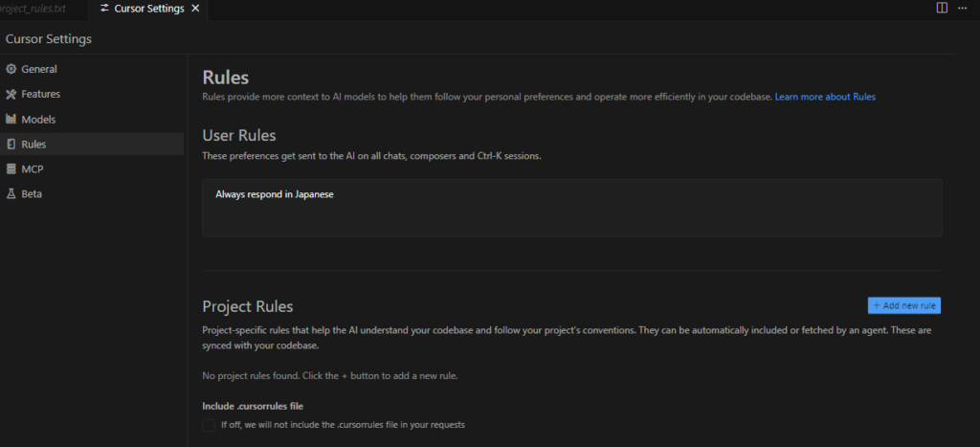Screen dimensions: 980x447
Task: Enable the Include .cursorrules file checkbox
Action: point(208,425)
